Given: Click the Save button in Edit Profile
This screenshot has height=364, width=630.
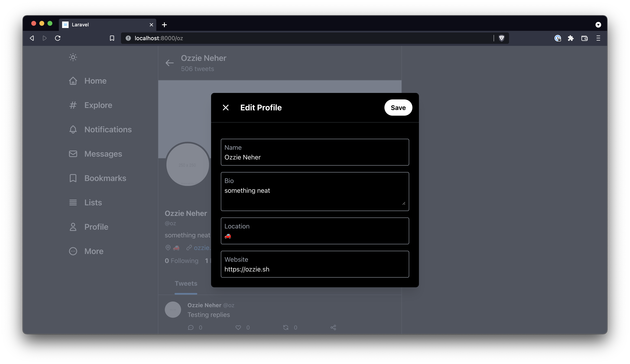Looking at the screenshot, I should pos(398,108).
